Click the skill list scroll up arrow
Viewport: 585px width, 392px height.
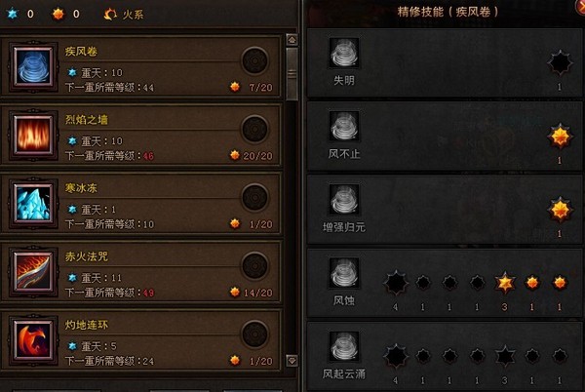coord(292,40)
